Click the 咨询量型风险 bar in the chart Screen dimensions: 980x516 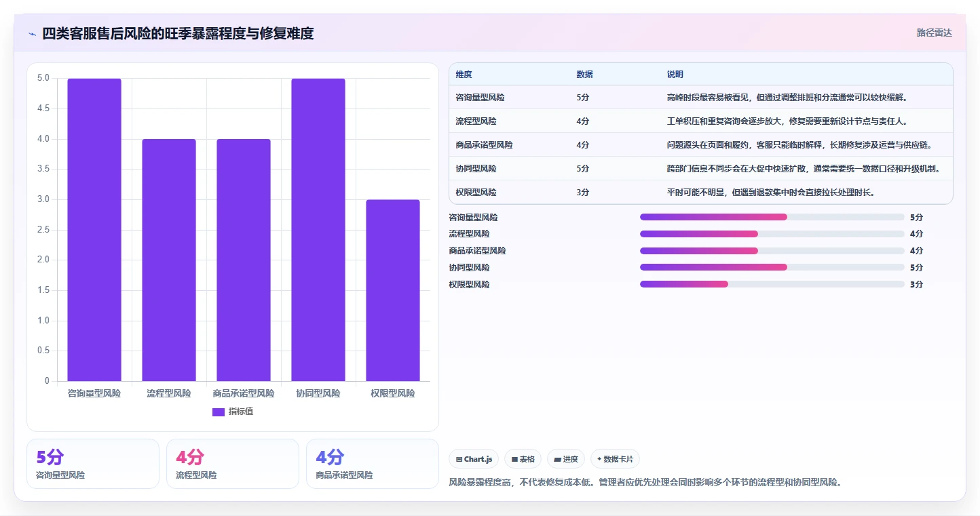pyautogui.click(x=94, y=230)
